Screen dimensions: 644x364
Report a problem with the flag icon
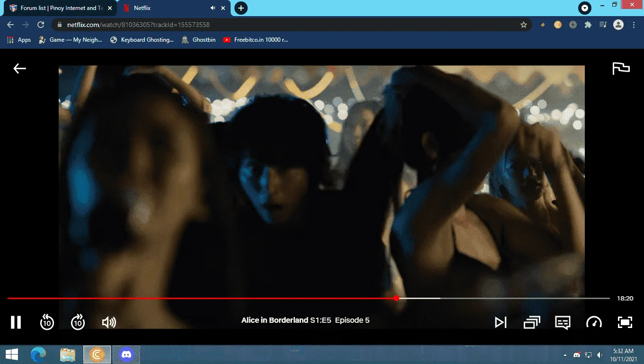click(621, 69)
